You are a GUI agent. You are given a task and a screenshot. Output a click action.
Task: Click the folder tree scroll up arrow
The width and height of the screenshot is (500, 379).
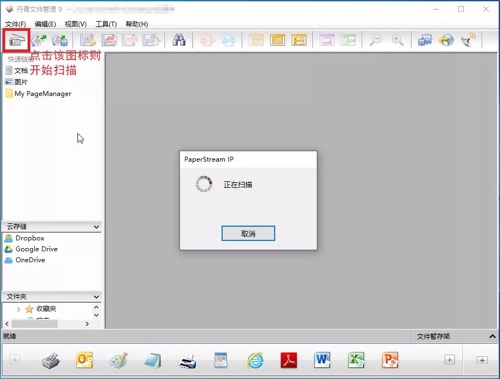pos(96,307)
